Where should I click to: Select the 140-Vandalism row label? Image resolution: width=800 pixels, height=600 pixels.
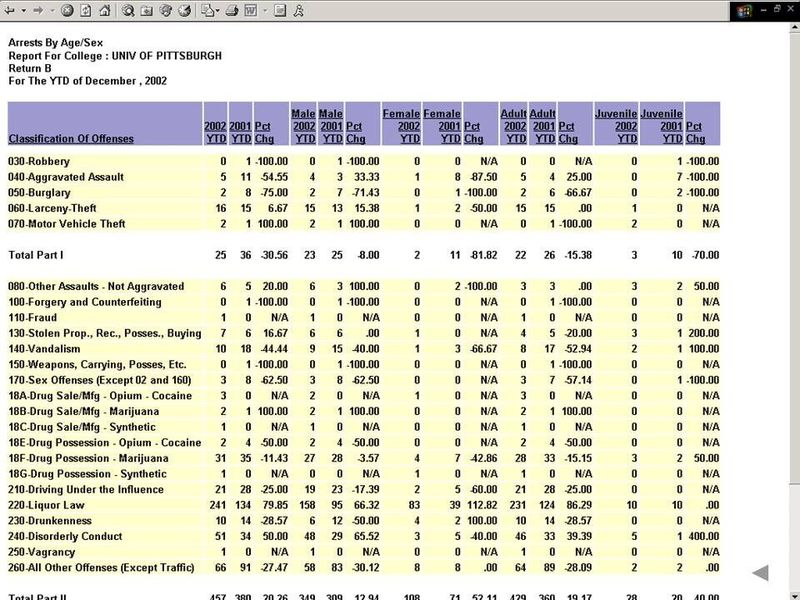pos(44,349)
